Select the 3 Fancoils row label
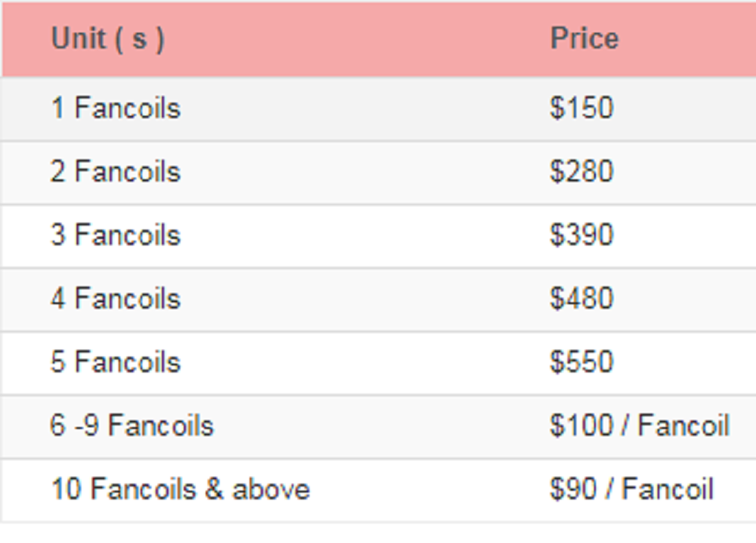This screenshot has height=543, width=756. tap(116, 235)
